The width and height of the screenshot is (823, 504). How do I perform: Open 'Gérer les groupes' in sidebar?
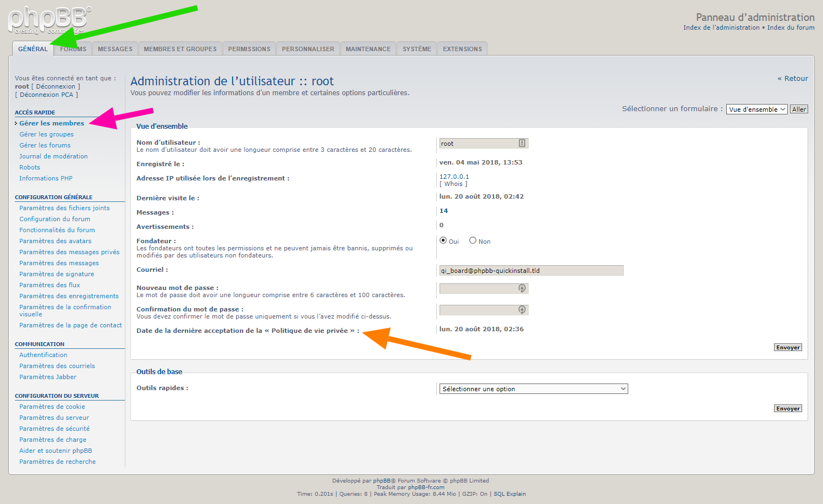tap(46, 134)
